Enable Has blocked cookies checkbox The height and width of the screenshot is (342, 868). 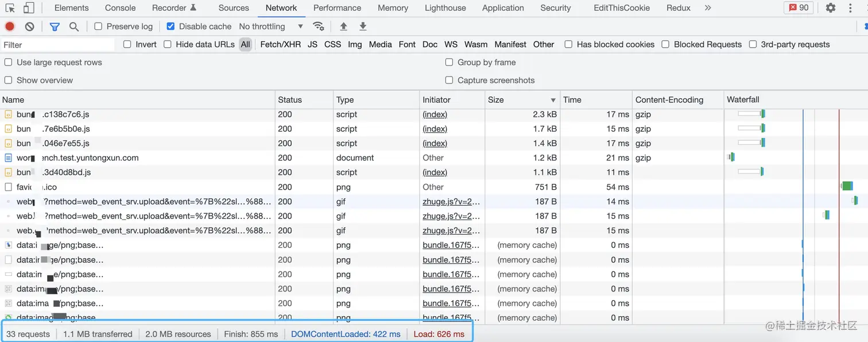(568, 44)
